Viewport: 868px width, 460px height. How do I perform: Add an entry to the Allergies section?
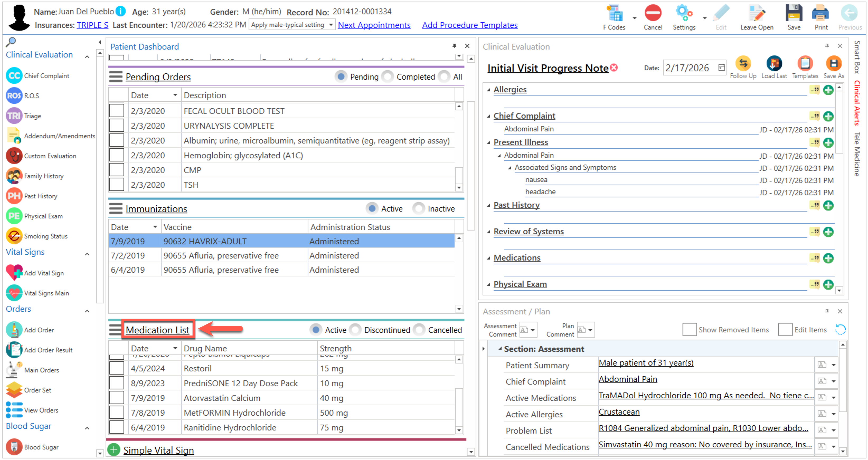click(828, 90)
